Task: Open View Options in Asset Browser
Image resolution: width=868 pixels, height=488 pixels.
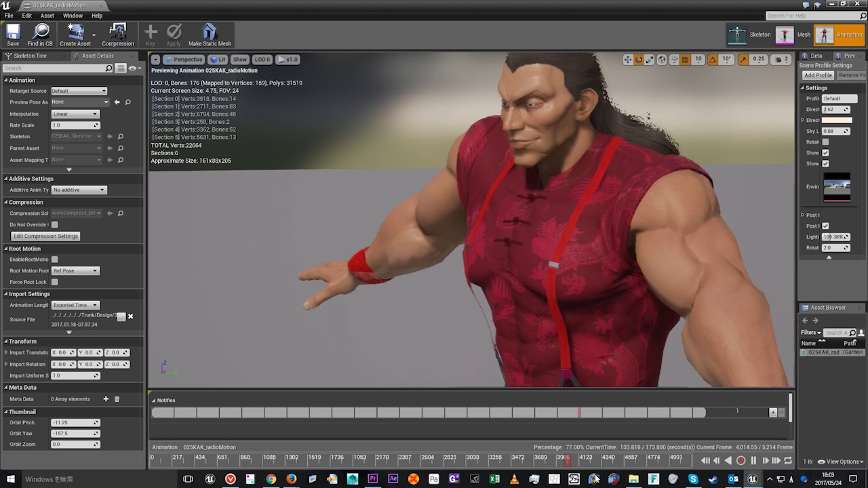Action: click(841, 462)
